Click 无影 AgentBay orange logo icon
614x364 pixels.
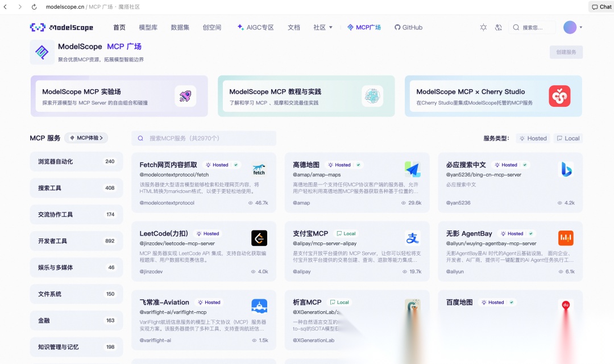[x=566, y=238]
